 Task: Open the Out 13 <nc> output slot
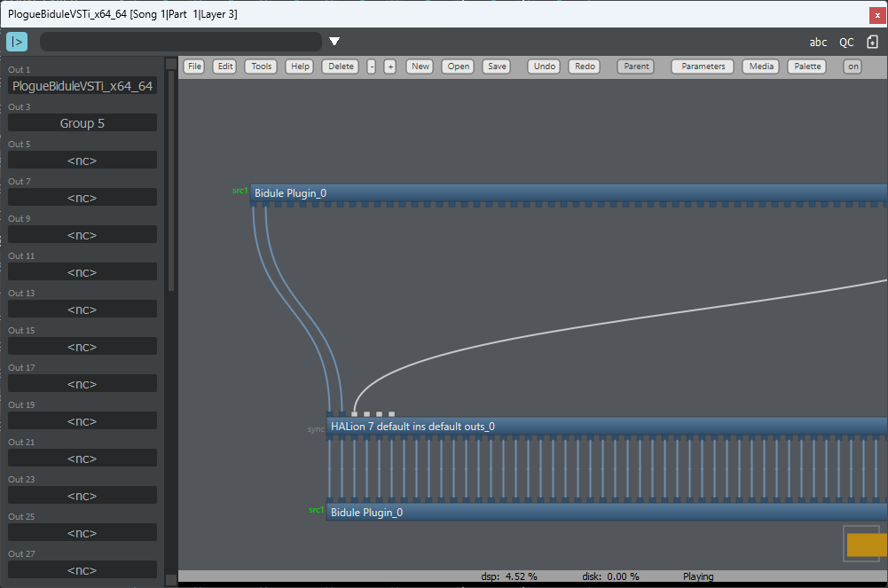click(x=83, y=310)
